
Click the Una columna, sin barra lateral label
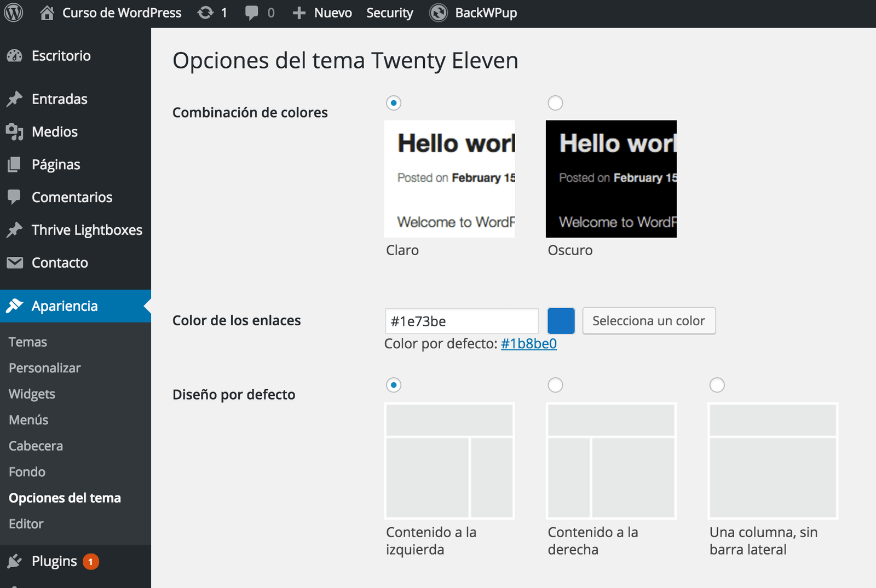point(764,541)
